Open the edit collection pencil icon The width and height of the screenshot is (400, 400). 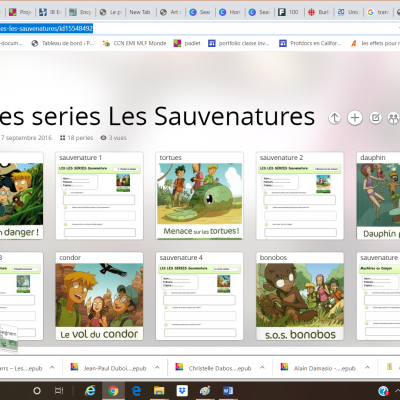pyautogui.click(x=376, y=118)
